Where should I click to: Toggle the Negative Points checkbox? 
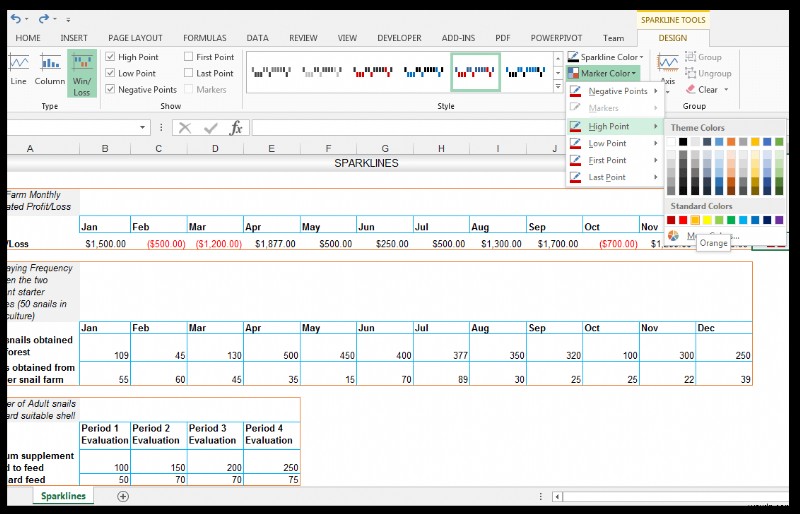click(111, 89)
